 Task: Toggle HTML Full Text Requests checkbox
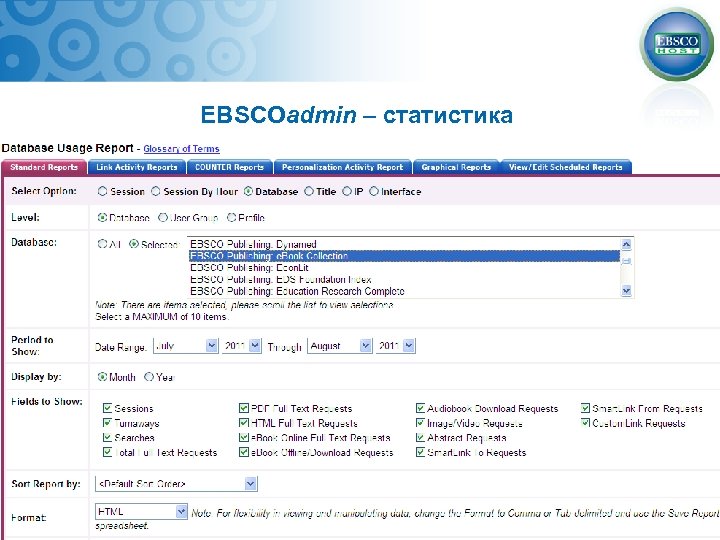pos(244,422)
